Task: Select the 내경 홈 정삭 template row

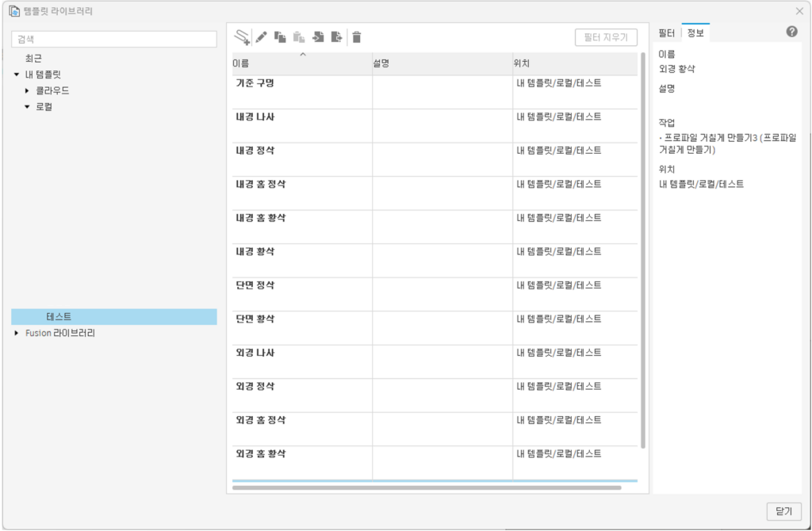Action: point(435,193)
